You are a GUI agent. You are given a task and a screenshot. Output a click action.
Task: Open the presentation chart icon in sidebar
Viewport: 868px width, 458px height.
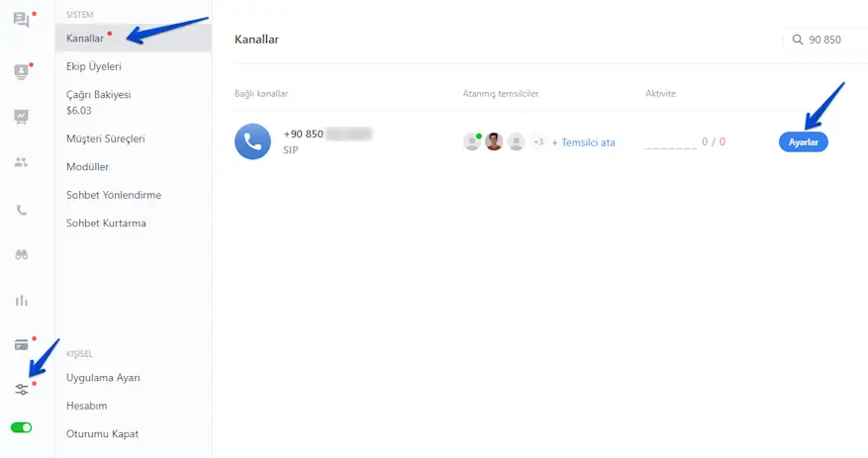click(x=21, y=117)
